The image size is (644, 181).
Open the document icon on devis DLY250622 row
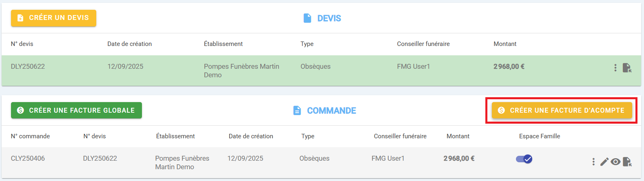point(627,68)
